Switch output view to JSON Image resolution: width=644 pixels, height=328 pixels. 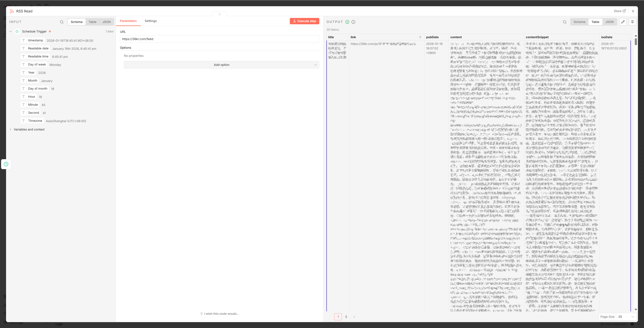609,22
